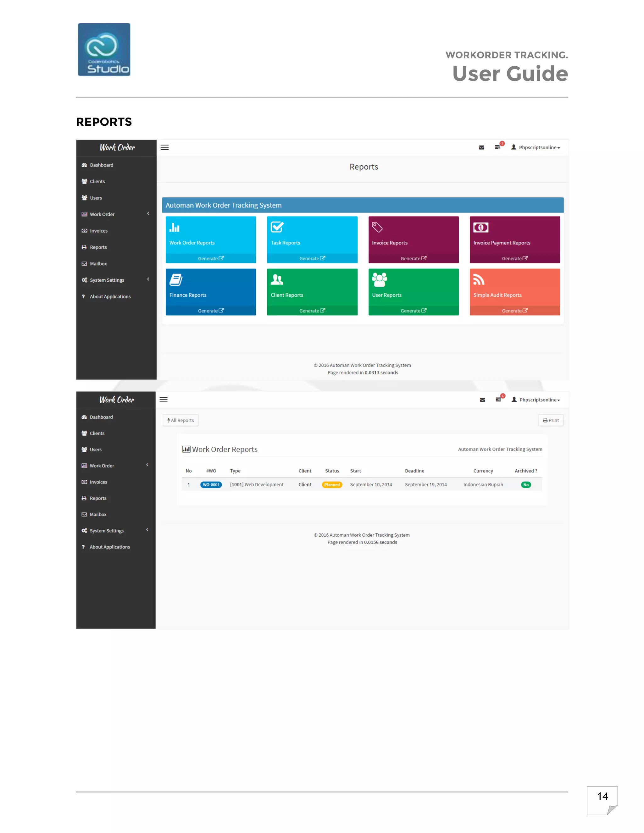Click the book icon on the Finance Reports tile
This screenshot has height=833, width=644.
(x=176, y=279)
